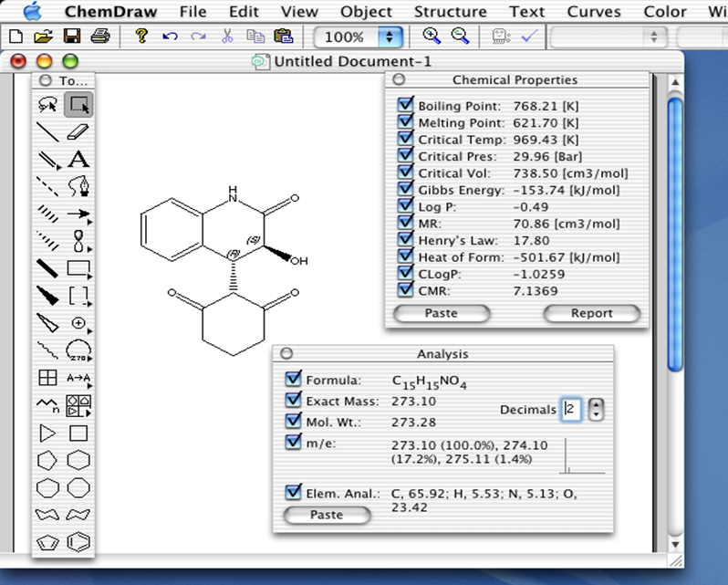
Task: Pick the Arrow tool
Action: click(x=78, y=214)
